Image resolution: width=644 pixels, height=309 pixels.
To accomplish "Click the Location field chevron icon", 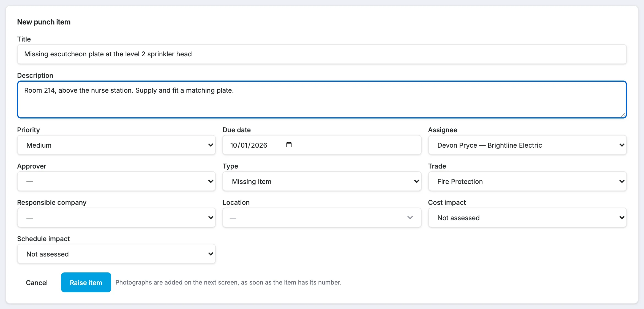I will [410, 218].
